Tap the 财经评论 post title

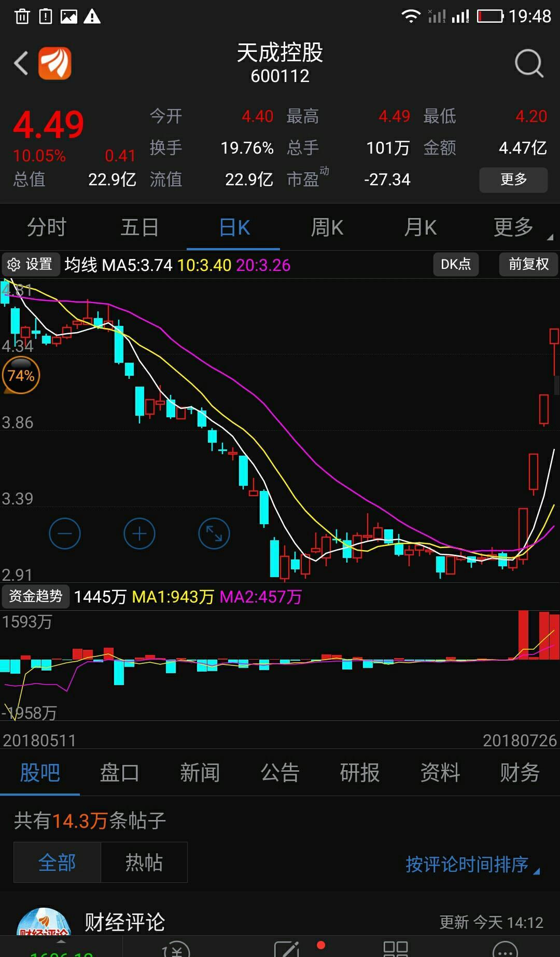pos(124,922)
